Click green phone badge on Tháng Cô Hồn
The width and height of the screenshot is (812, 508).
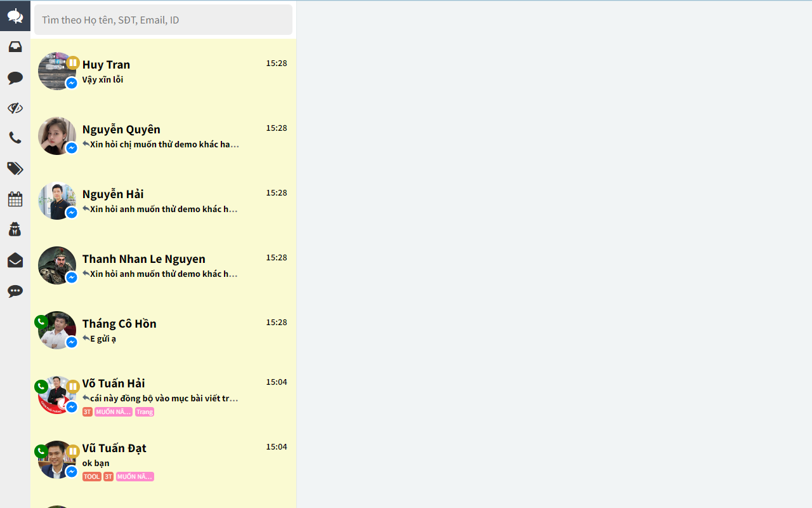pyautogui.click(x=41, y=322)
